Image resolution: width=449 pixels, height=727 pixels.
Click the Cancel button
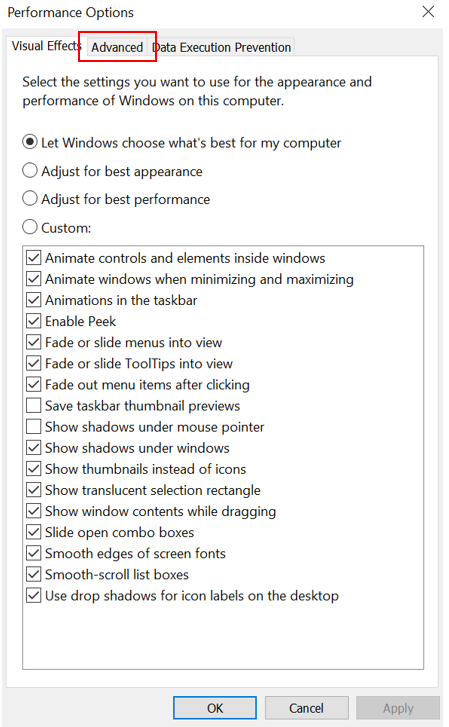(x=306, y=708)
